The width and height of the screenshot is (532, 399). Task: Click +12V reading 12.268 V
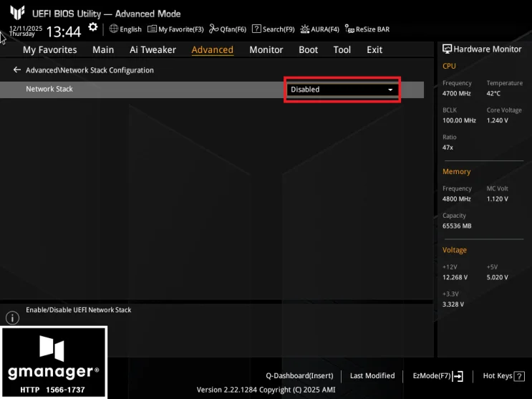click(455, 277)
